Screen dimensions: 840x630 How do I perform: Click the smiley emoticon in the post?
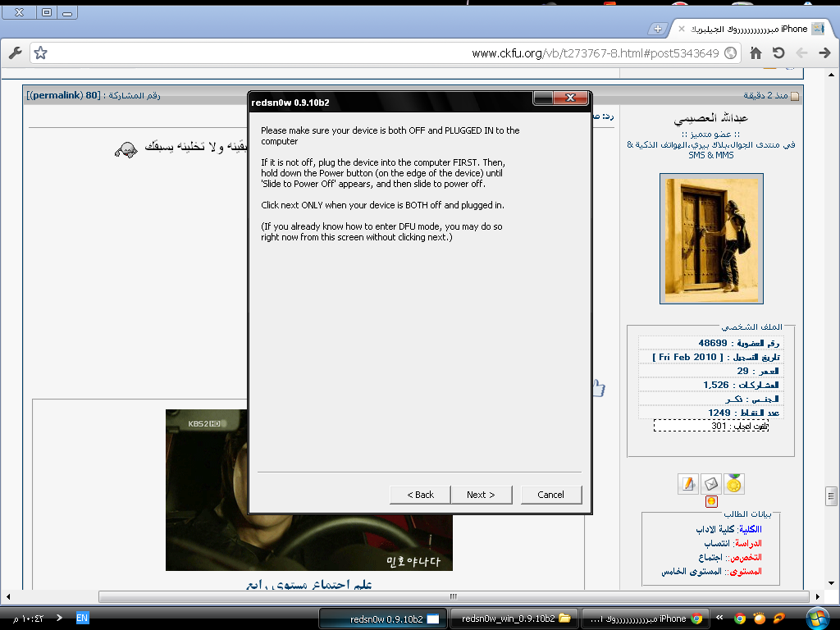(x=126, y=149)
